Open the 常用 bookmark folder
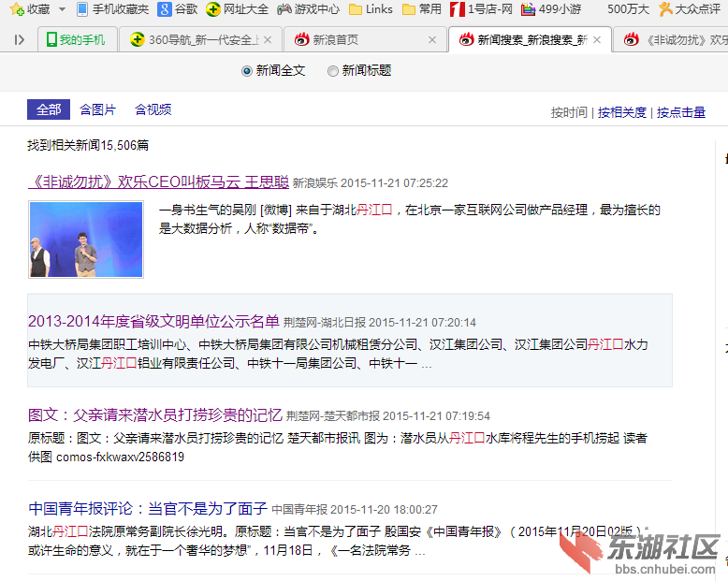The image size is (728, 581). pos(422,9)
